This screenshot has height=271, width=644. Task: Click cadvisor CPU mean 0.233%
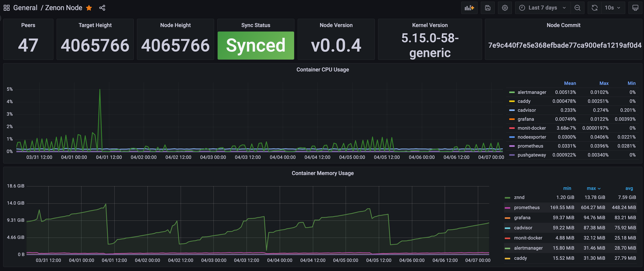click(x=568, y=110)
